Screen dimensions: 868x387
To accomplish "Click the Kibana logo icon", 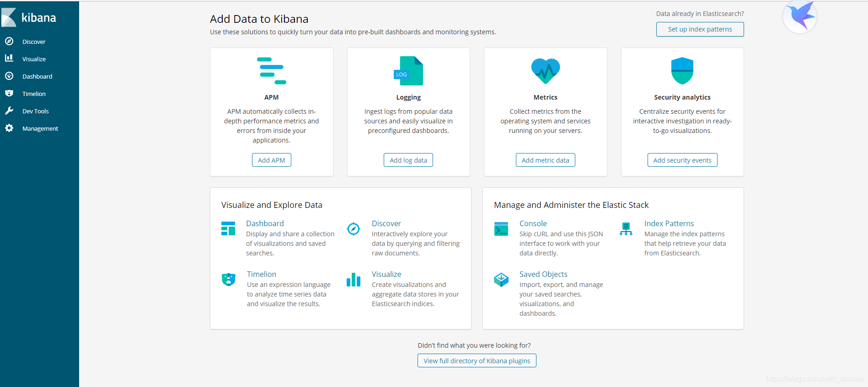I will point(9,17).
